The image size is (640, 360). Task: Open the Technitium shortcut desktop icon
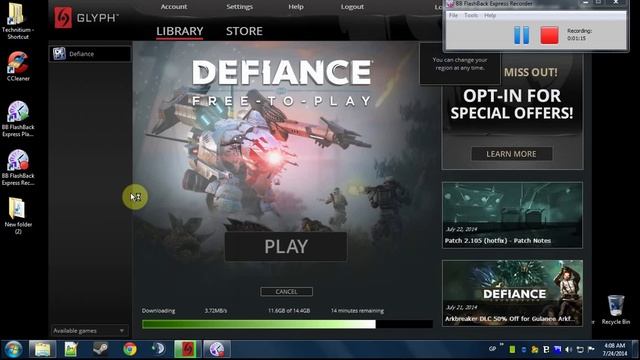(x=18, y=21)
